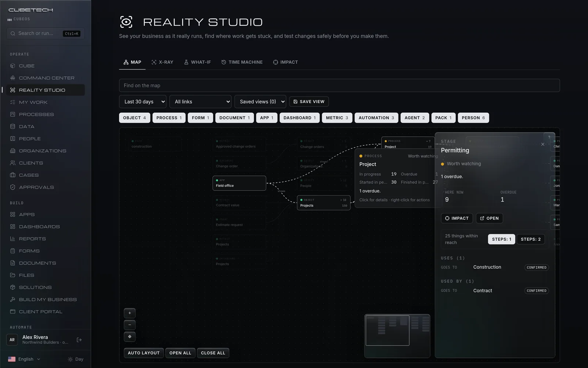Open the Approvals section

point(46,187)
